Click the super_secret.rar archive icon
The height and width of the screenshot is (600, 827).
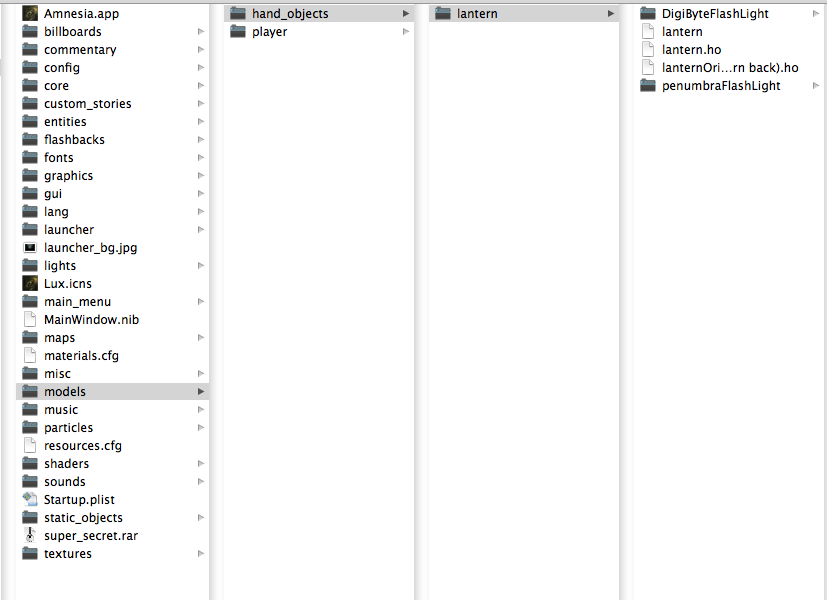pos(30,536)
